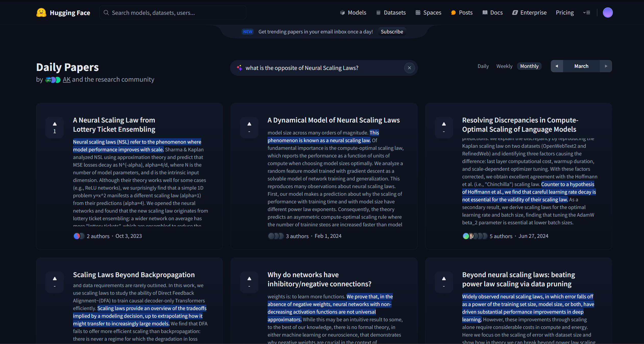The width and height of the screenshot is (644, 344).
Task: Go to previous month arrow
Action: pyautogui.click(x=557, y=66)
